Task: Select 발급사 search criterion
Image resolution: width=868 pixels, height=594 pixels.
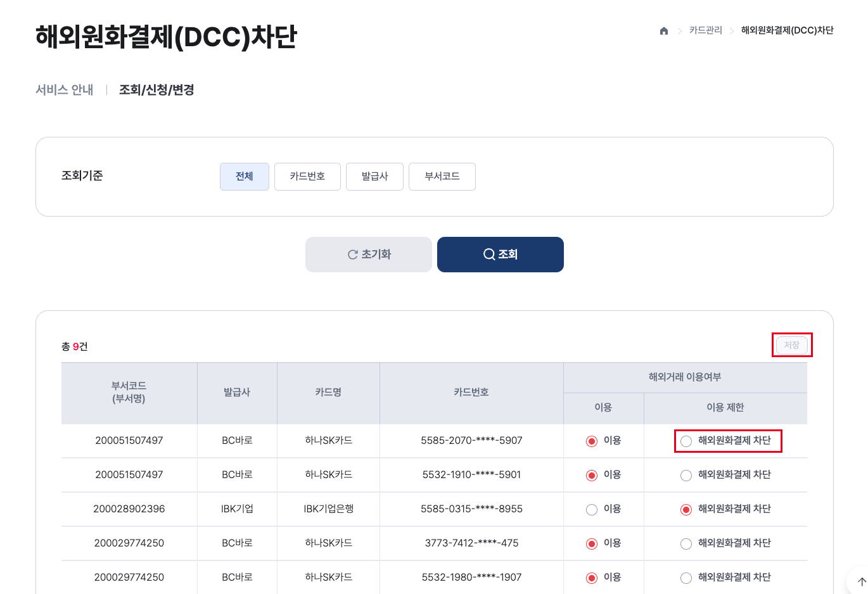Action: [x=374, y=177]
